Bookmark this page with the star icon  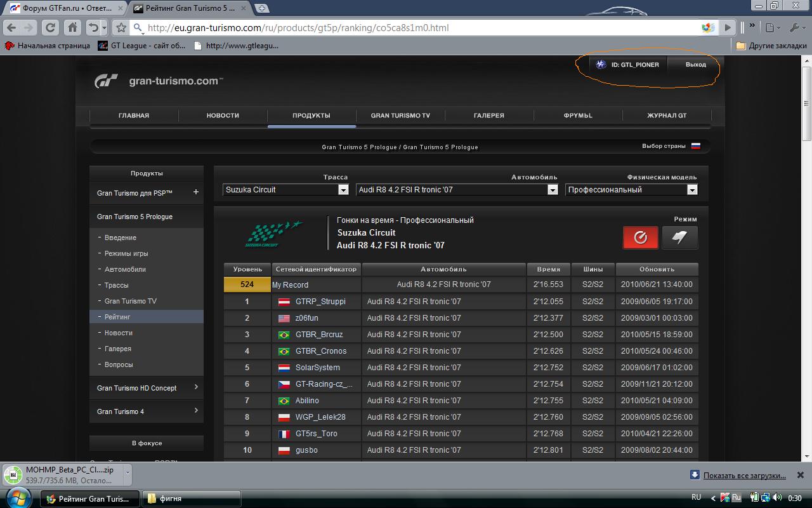click(x=121, y=28)
